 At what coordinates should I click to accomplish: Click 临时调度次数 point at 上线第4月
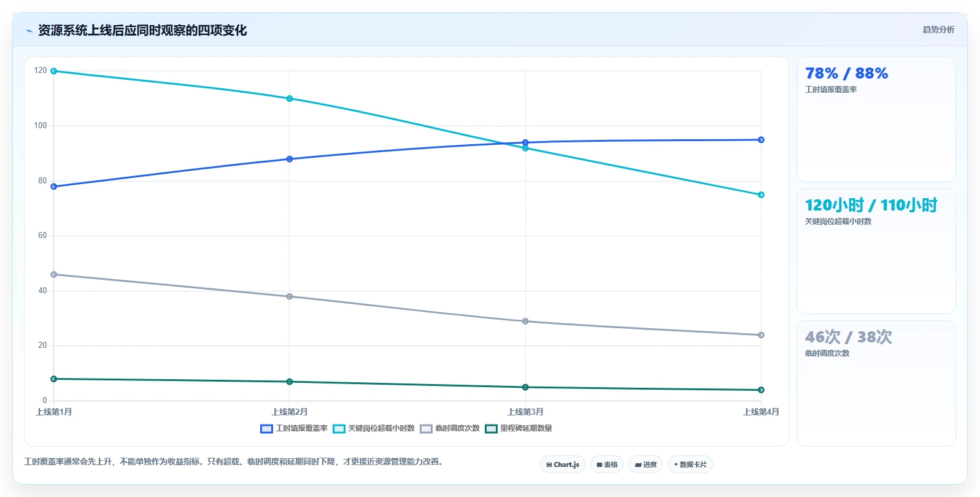tap(761, 335)
